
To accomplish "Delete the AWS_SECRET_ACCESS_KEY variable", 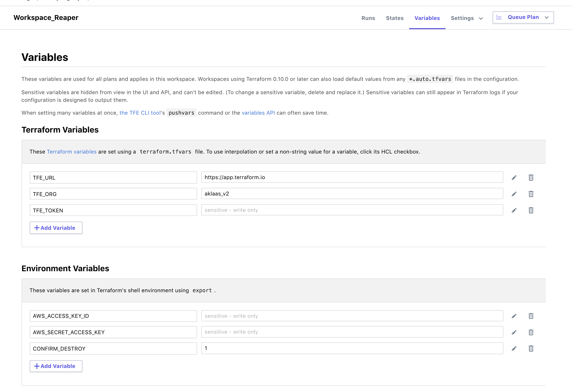I will pyautogui.click(x=531, y=332).
